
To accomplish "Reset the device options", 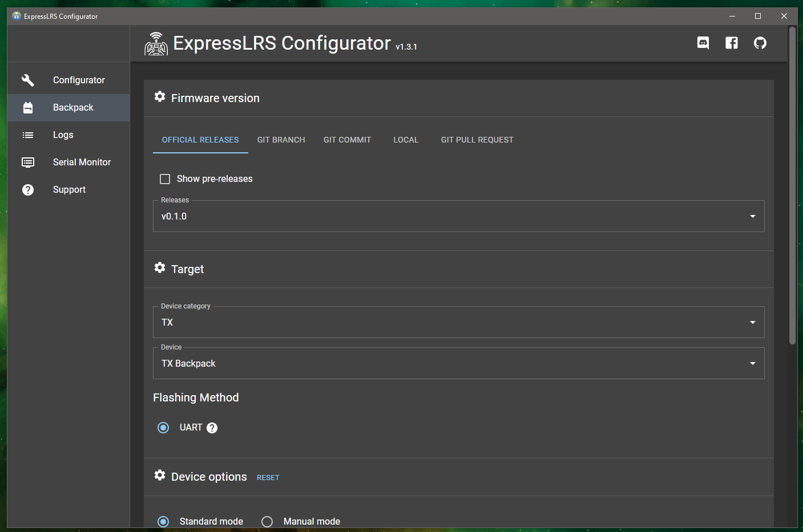I will [x=268, y=478].
